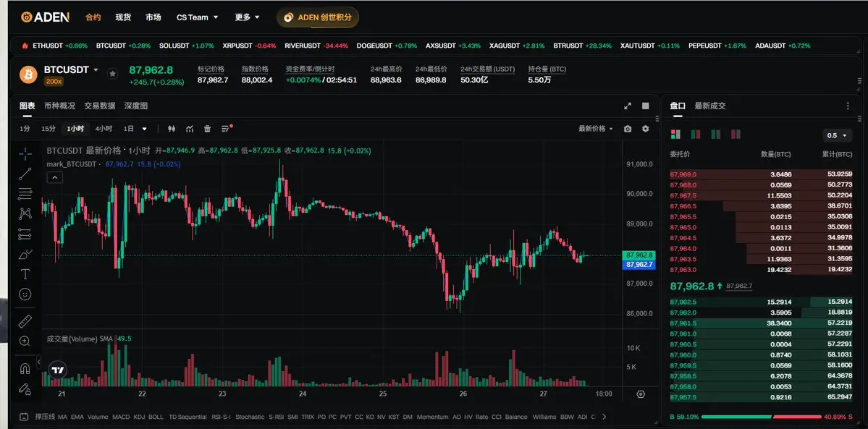Expand chart to fullscreen
This screenshot has height=429, width=868.
click(628, 106)
